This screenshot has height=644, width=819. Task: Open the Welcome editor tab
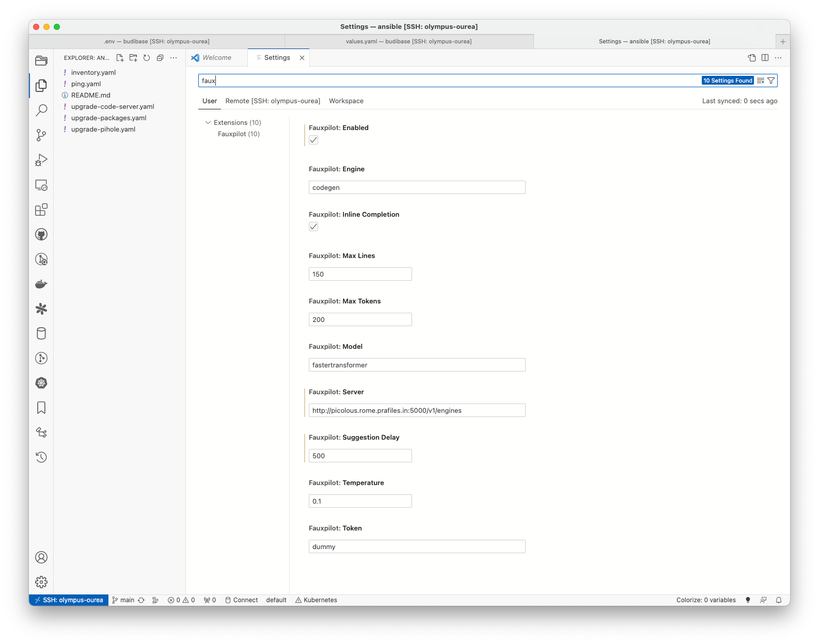coord(217,58)
